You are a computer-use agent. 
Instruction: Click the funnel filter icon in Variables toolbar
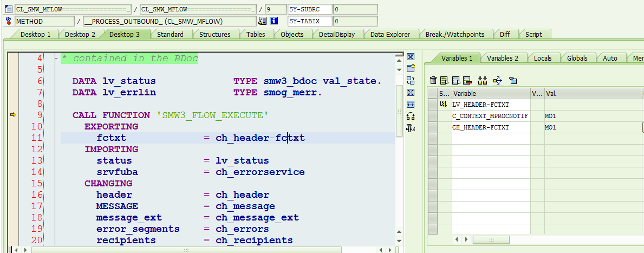pos(512,81)
